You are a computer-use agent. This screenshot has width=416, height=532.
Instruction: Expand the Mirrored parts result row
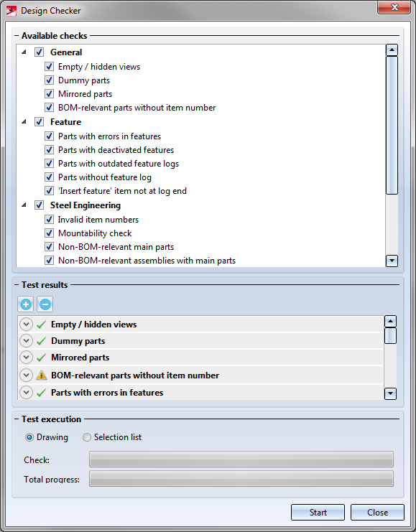pos(26,358)
